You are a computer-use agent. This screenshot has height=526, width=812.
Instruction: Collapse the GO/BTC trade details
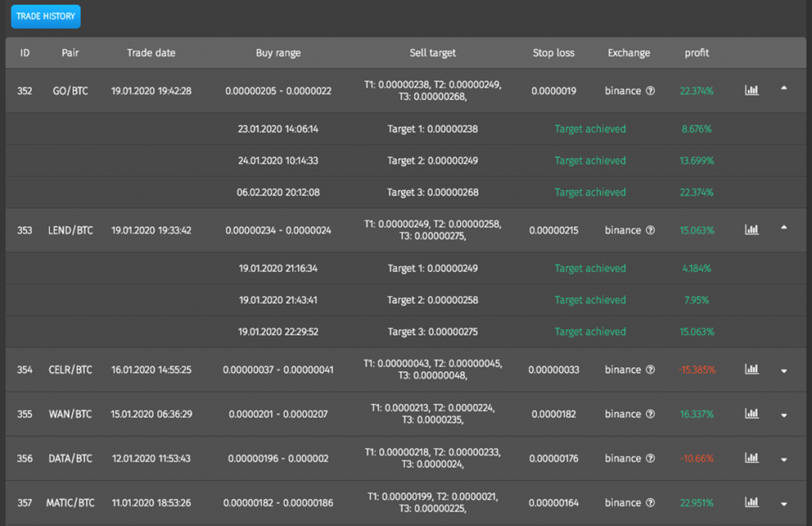point(784,88)
